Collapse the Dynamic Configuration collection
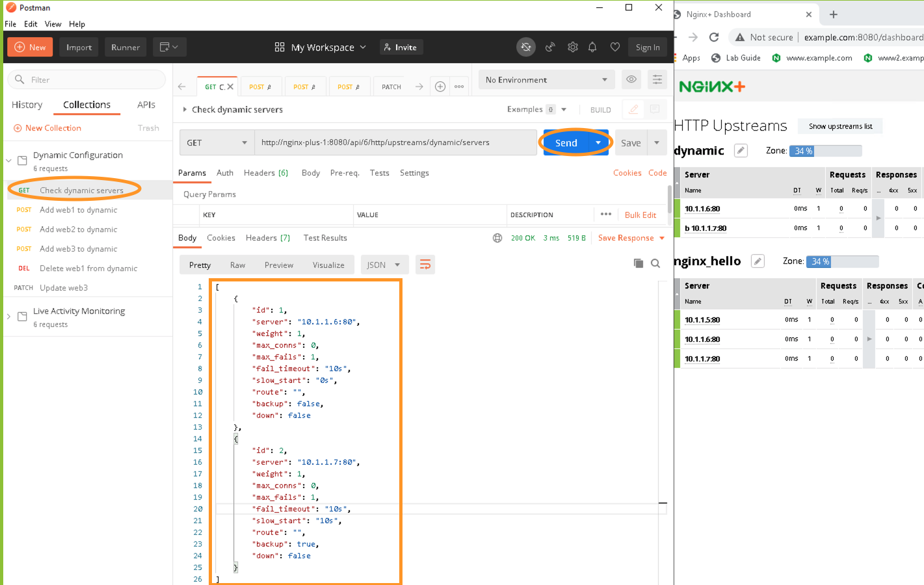924x585 pixels. [x=8, y=161]
